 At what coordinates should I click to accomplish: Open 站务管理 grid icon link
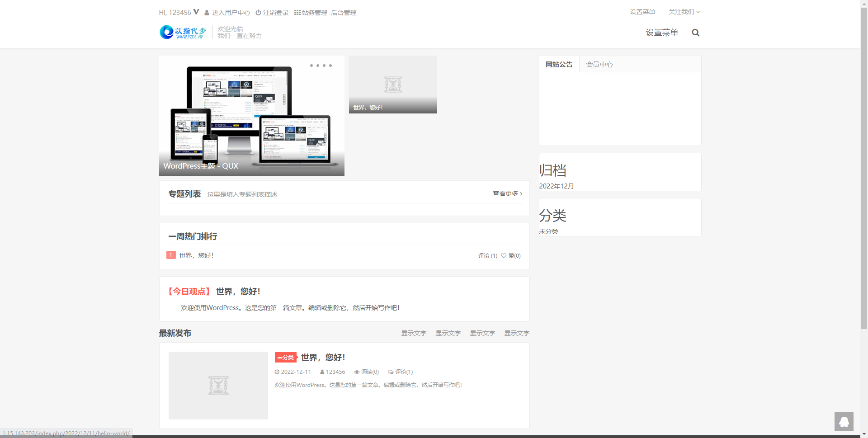coord(297,13)
